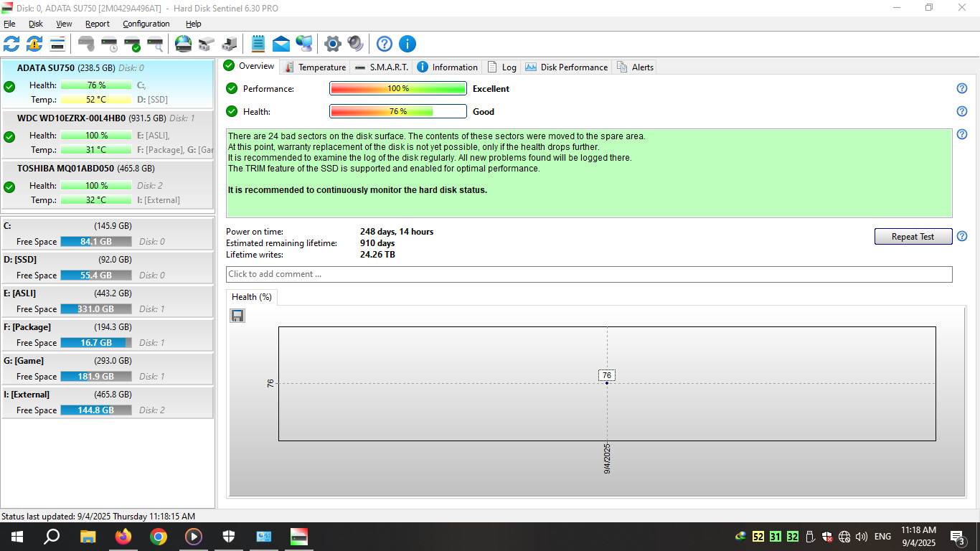The image size is (980, 551).
Task: Click the yellow 52 temperature tray icon
Action: [x=758, y=537]
